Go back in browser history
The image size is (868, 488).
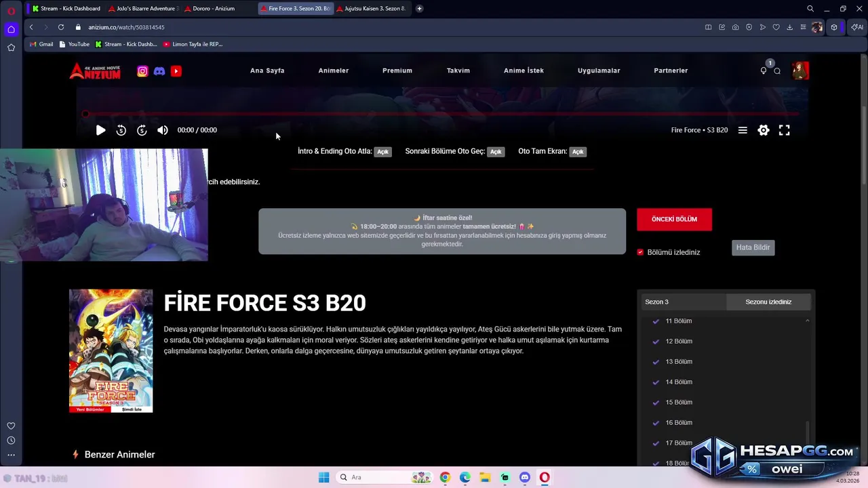pyautogui.click(x=31, y=27)
